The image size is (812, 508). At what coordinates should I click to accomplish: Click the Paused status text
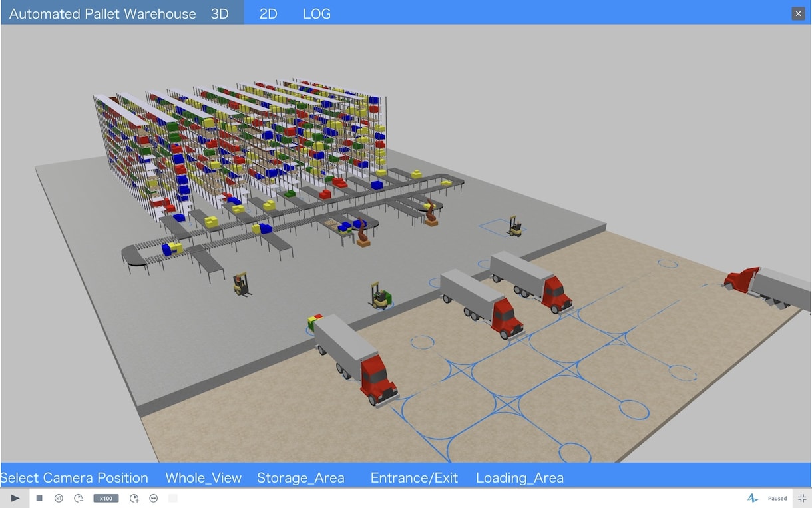point(777,498)
